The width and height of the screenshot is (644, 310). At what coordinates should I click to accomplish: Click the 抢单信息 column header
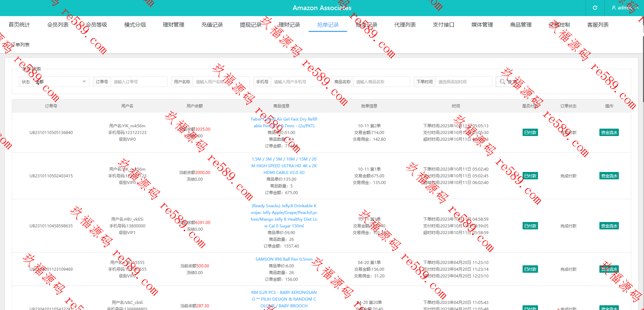(369, 106)
